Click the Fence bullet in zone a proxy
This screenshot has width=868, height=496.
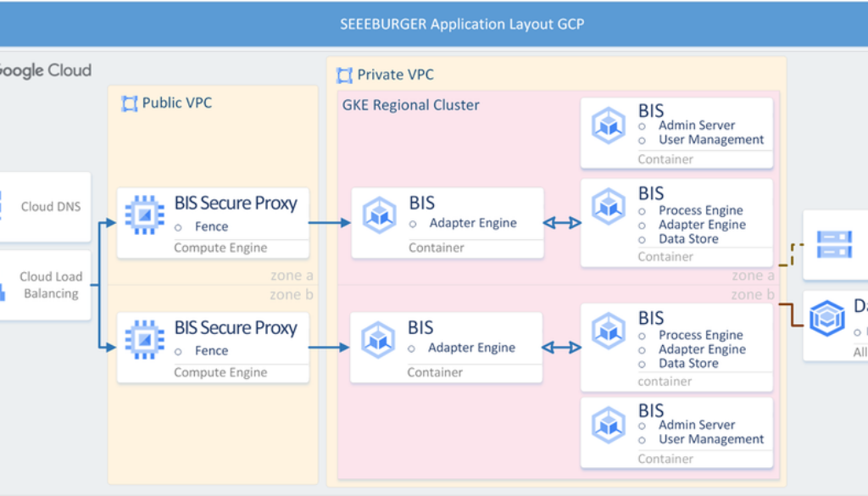(x=211, y=226)
